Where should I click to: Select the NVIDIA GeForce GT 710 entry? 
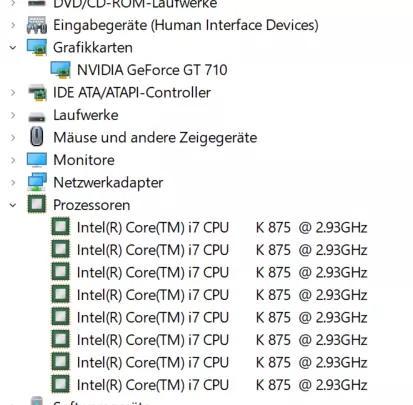coord(152,70)
